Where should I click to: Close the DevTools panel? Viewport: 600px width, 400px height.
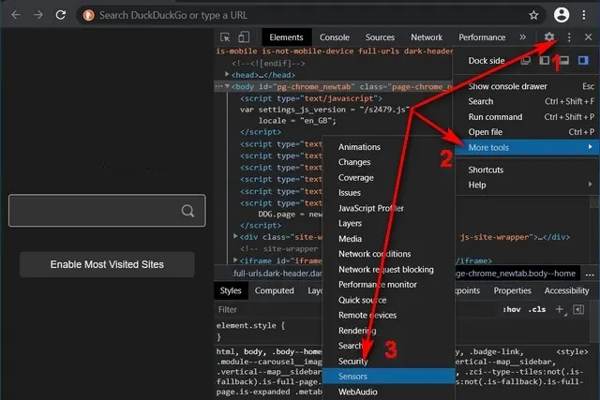point(588,37)
